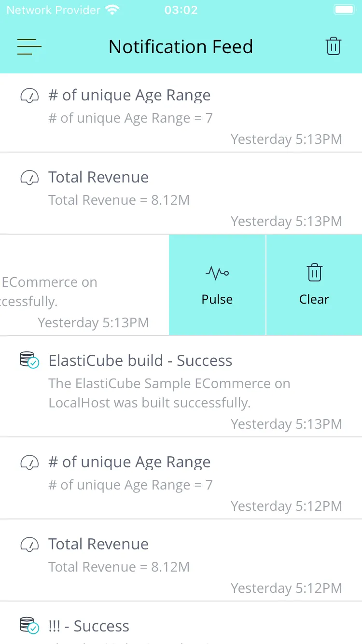Open 'Total Revenue' title at 5:13PM
Image resolution: width=362 pixels, height=644 pixels.
(x=98, y=177)
